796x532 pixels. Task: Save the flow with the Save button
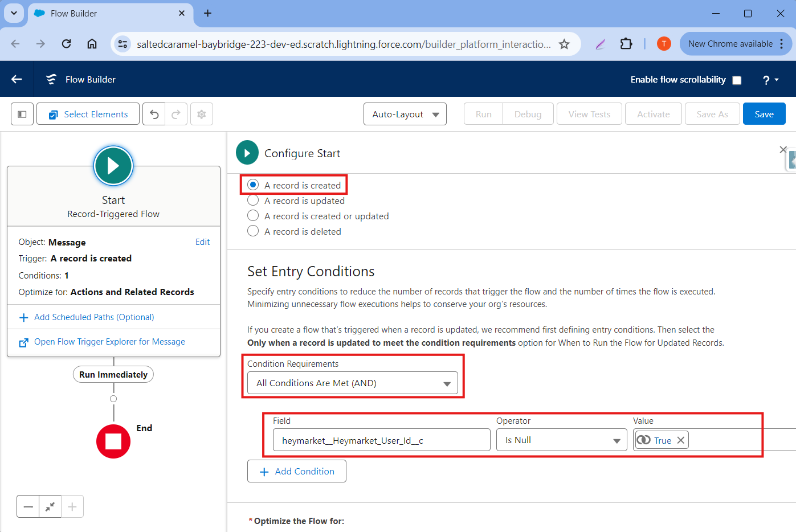tap(764, 114)
